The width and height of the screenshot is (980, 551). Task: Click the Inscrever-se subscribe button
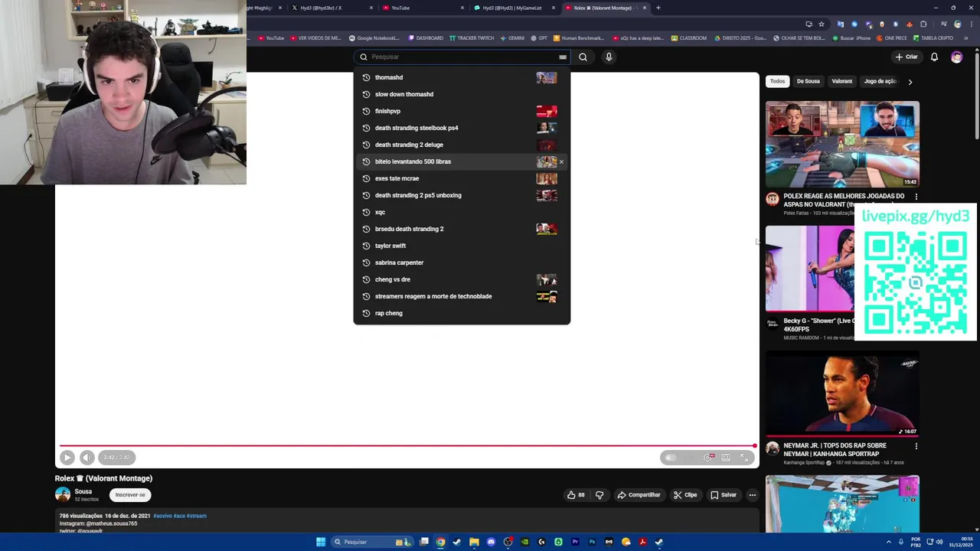click(x=130, y=494)
